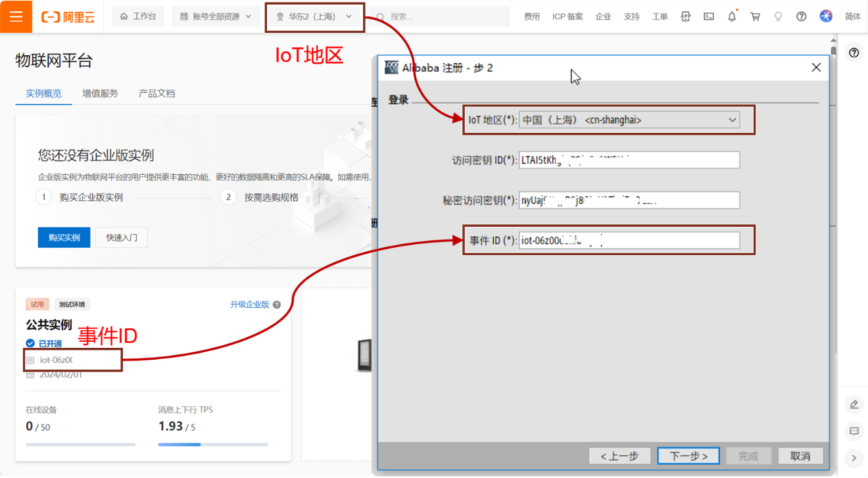Click the 消息上下行 TPS progress bar
Viewport: 868px width, 478px height.
pos(213,444)
